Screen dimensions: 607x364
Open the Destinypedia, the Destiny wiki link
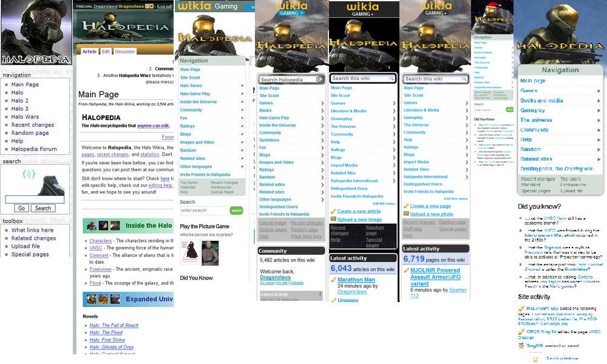(557, 169)
